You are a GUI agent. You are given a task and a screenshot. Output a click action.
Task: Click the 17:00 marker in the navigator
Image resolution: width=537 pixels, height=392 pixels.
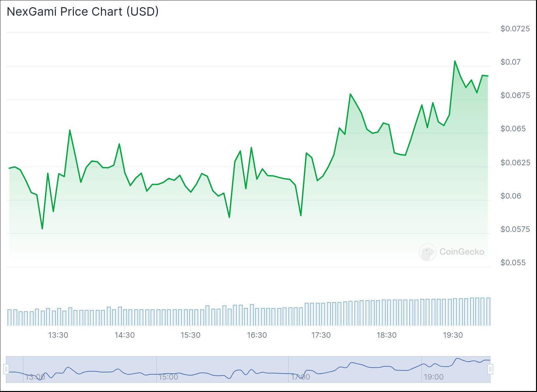[x=301, y=377]
